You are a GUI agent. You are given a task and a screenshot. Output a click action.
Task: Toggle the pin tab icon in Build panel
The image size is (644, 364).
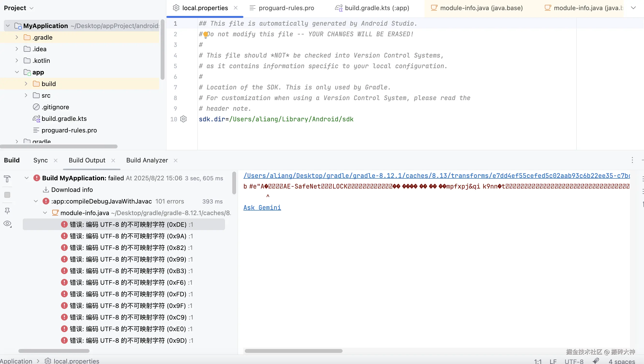pyautogui.click(x=7, y=211)
